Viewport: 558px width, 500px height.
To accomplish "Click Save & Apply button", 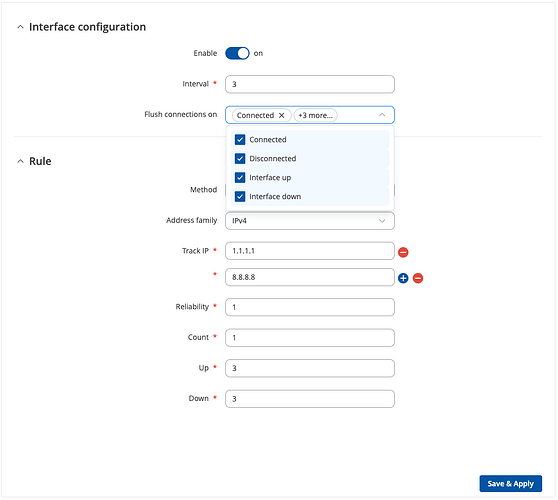I will [x=510, y=484].
